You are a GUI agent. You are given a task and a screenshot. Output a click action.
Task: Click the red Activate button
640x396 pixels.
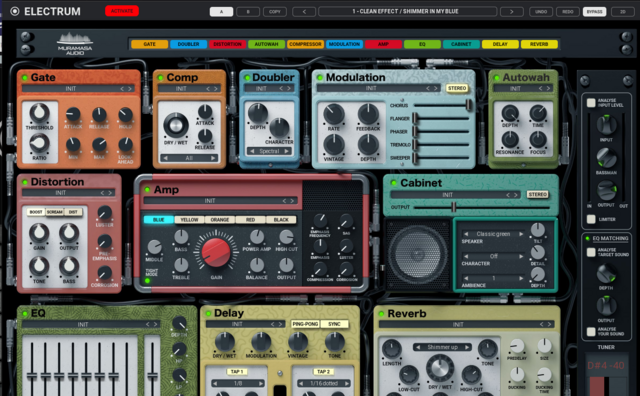[x=122, y=11]
